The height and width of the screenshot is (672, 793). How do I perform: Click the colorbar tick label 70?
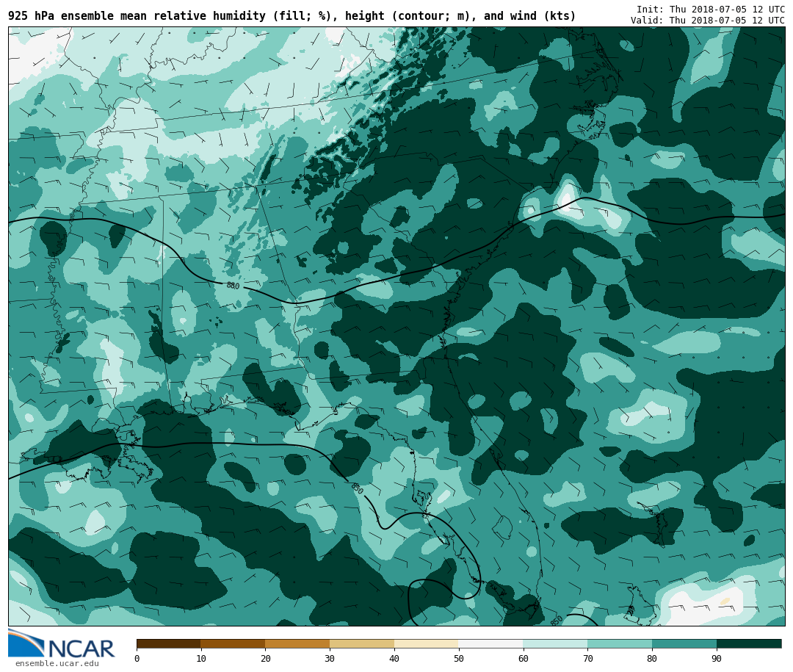point(587,658)
